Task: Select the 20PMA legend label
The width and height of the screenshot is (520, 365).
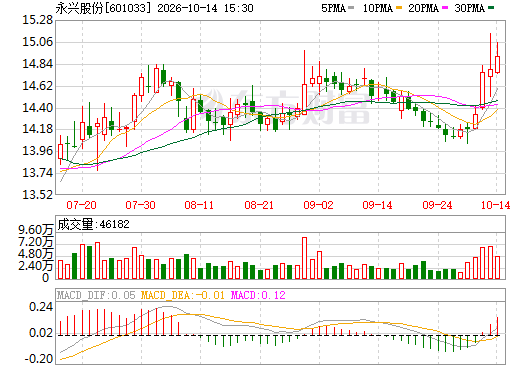Action: click(x=423, y=8)
